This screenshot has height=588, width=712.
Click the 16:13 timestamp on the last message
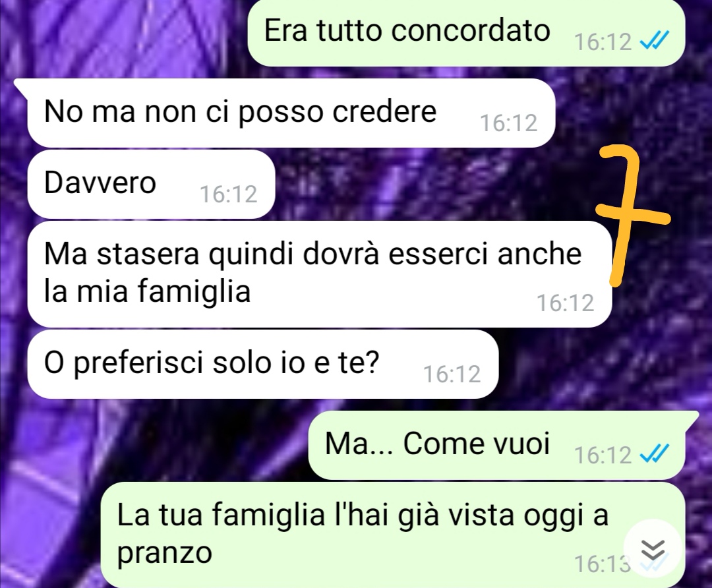tap(602, 564)
